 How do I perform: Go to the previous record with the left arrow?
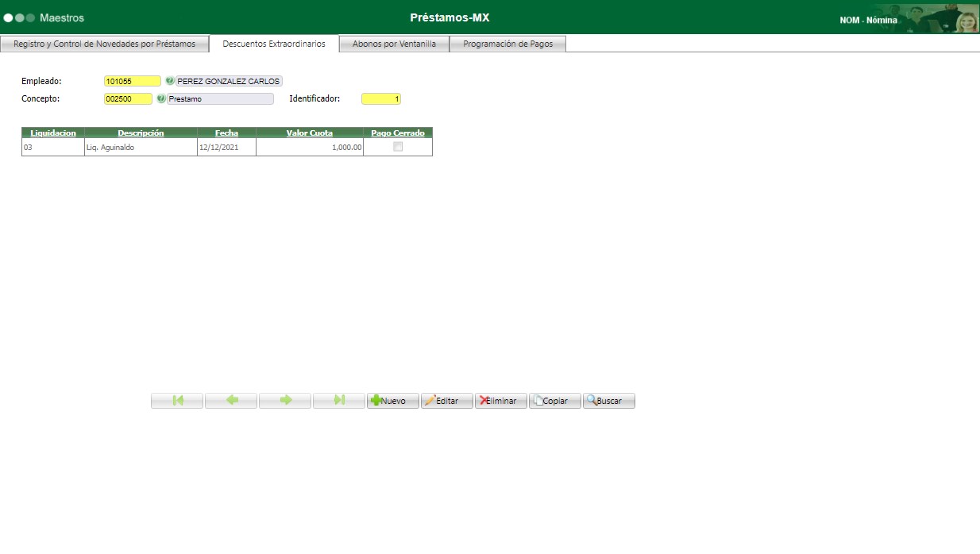[231, 401]
